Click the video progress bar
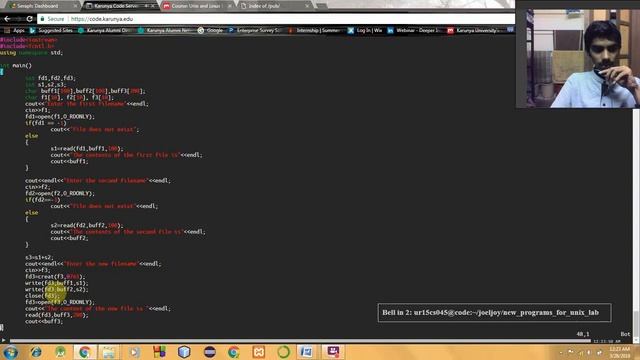The height and width of the screenshot is (360, 640). coord(300,340)
